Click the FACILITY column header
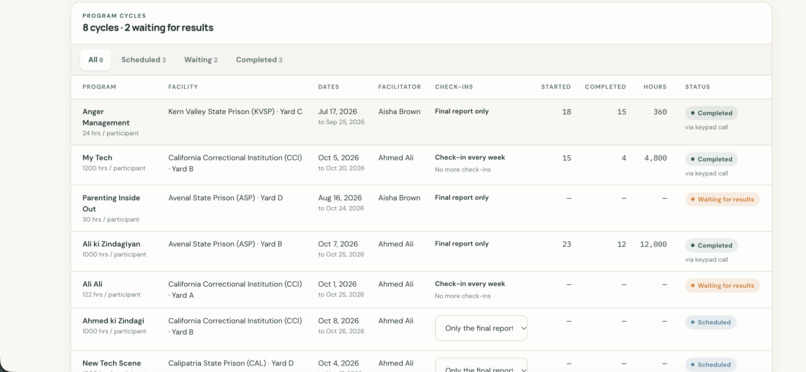This screenshot has height=372, width=806. [x=183, y=87]
